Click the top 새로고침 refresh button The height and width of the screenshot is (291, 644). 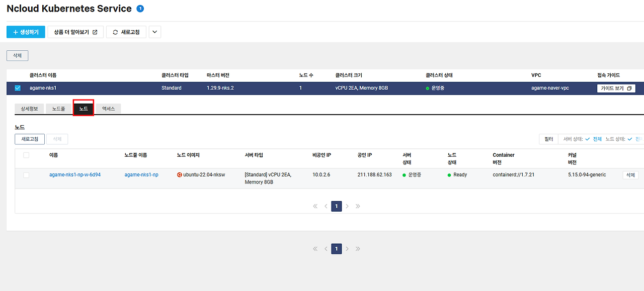(126, 32)
